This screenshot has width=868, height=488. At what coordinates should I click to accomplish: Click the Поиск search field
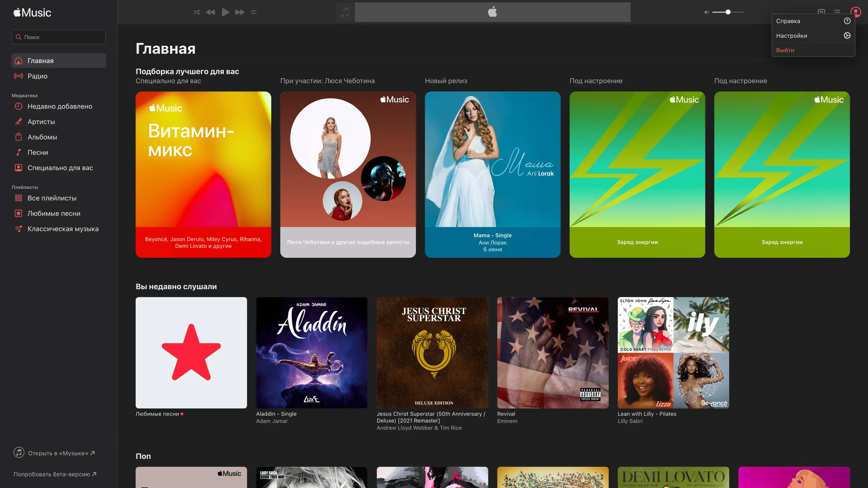coord(59,37)
